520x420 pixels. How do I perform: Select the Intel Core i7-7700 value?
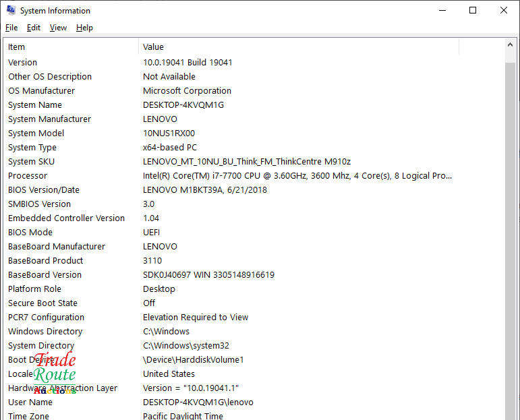[x=297, y=176]
